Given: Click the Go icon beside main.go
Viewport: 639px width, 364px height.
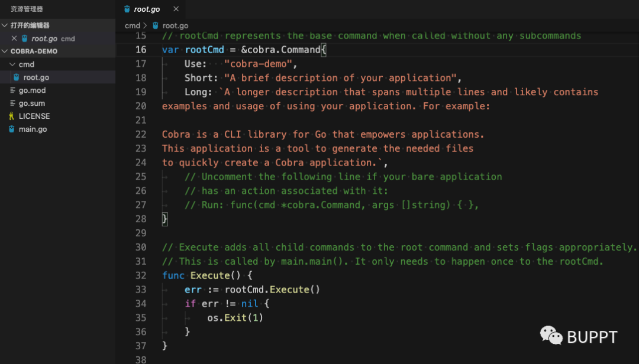Looking at the screenshot, I should (11, 129).
